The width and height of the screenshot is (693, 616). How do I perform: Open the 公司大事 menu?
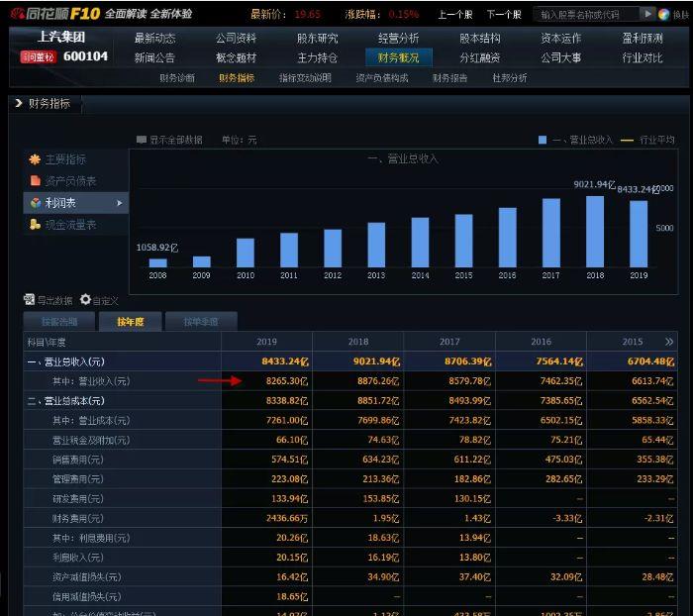tap(561, 57)
